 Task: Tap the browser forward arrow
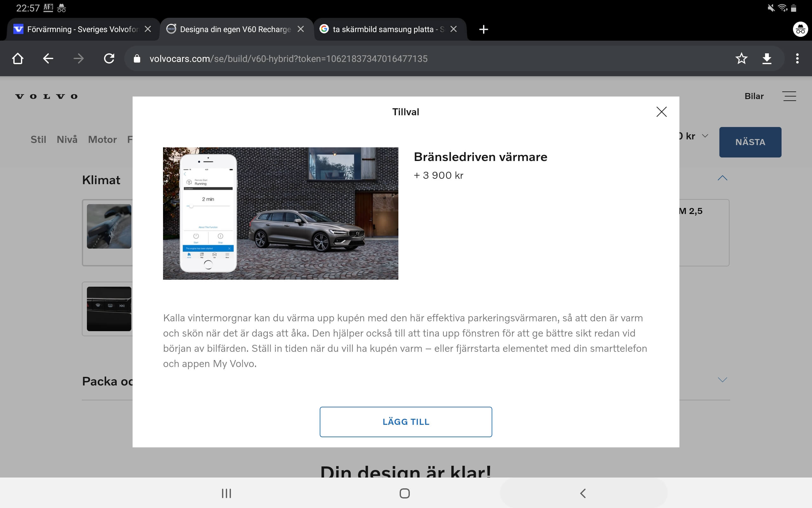point(79,58)
